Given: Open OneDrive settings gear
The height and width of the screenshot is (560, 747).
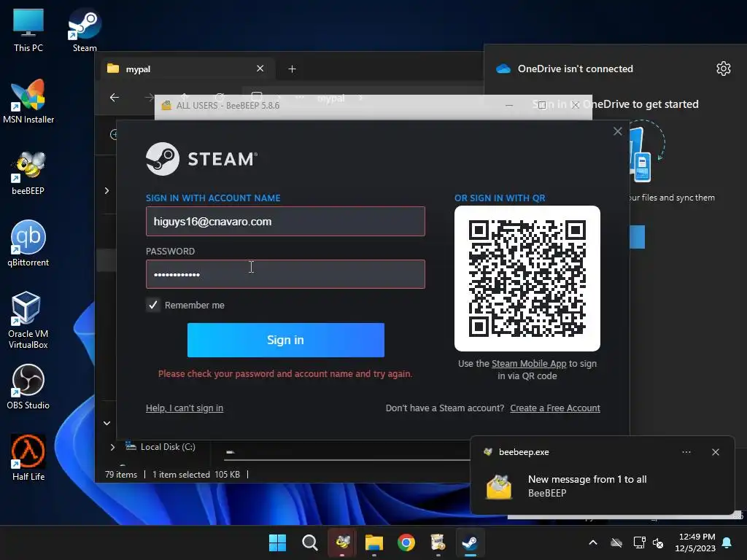Looking at the screenshot, I should (723, 69).
